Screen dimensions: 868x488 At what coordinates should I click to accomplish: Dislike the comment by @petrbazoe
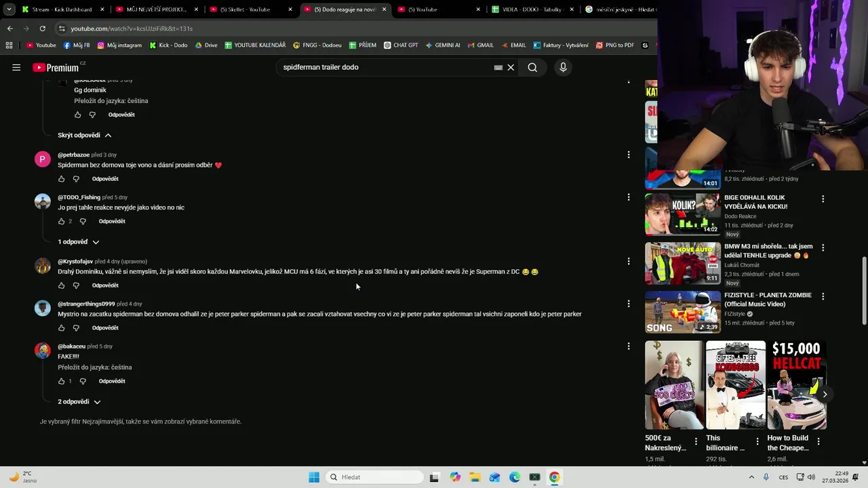pyautogui.click(x=76, y=179)
